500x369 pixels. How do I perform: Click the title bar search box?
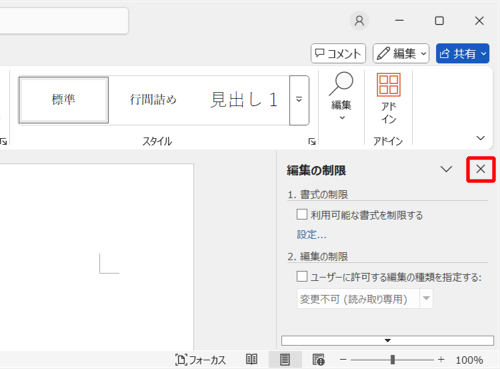click(63, 21)
